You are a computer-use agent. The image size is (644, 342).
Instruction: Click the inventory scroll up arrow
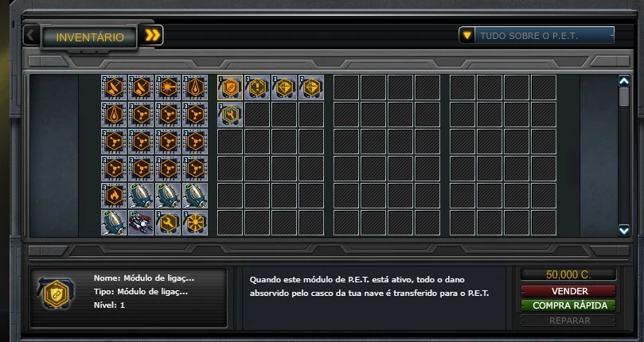click(x=624, y=81)
